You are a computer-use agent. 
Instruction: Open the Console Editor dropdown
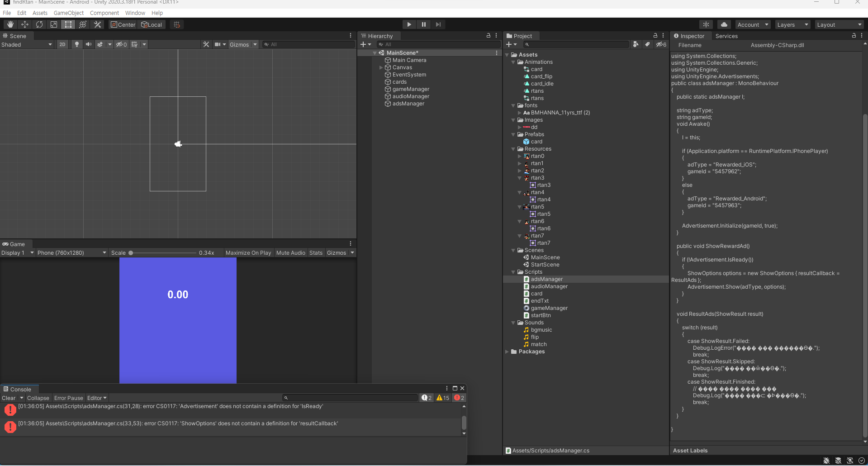point(97,398)
